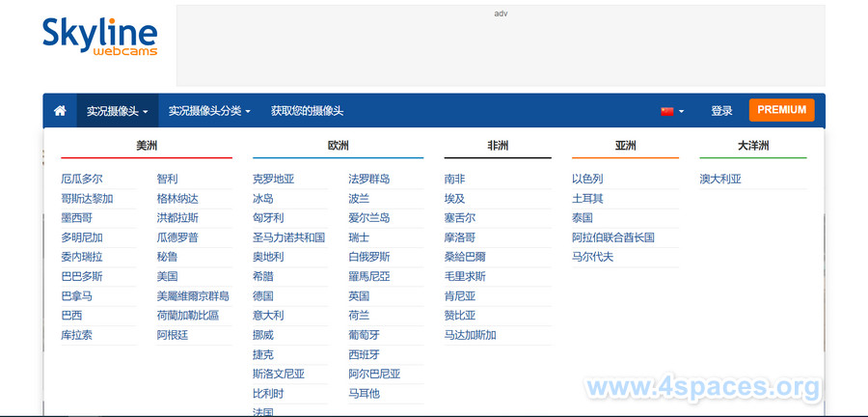Expand the 实况摄像头分类 dropdown
This screenshot has height=417, width=868.
pyautogui.click(x=208, y=111)
